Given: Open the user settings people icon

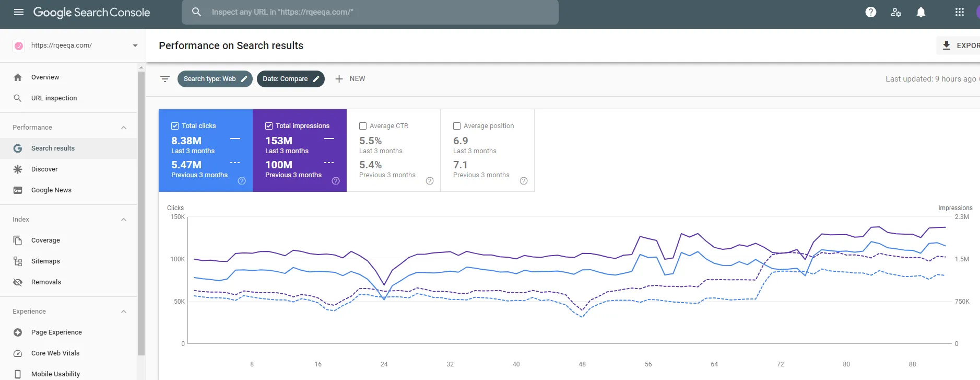Looking at the screenshot, I should (896, 12).
